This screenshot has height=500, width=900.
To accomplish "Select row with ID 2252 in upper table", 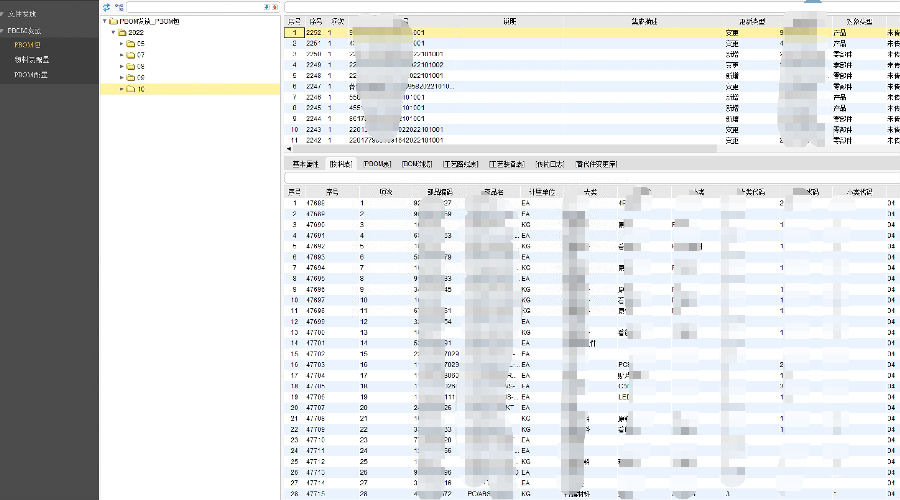I will pyautogui.click(x=312, y=32).
